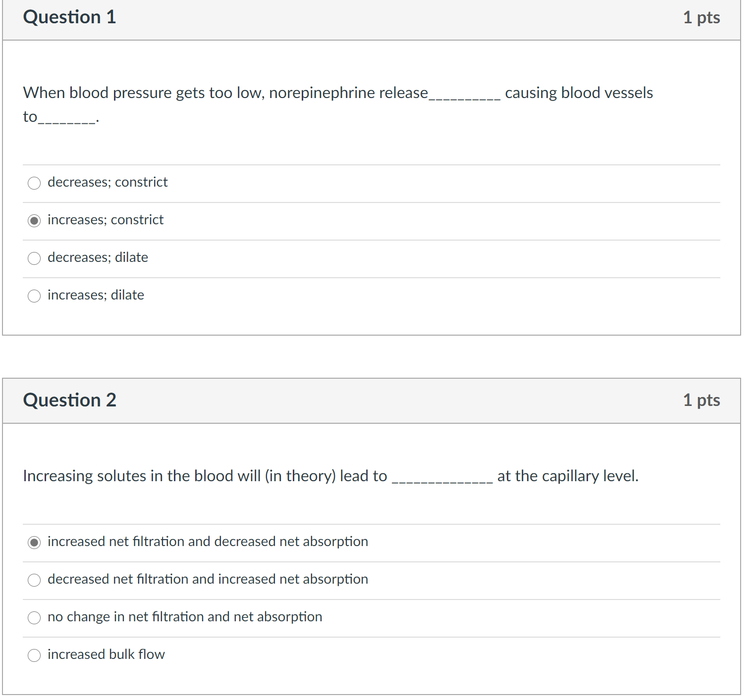
Task: Click the 'decreases; dilate' answer text
Action: pos(98,257)
